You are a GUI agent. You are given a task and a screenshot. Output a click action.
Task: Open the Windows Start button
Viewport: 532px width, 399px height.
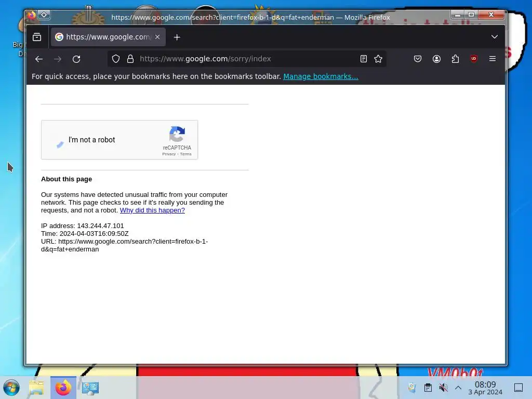(x=11, y=388)
